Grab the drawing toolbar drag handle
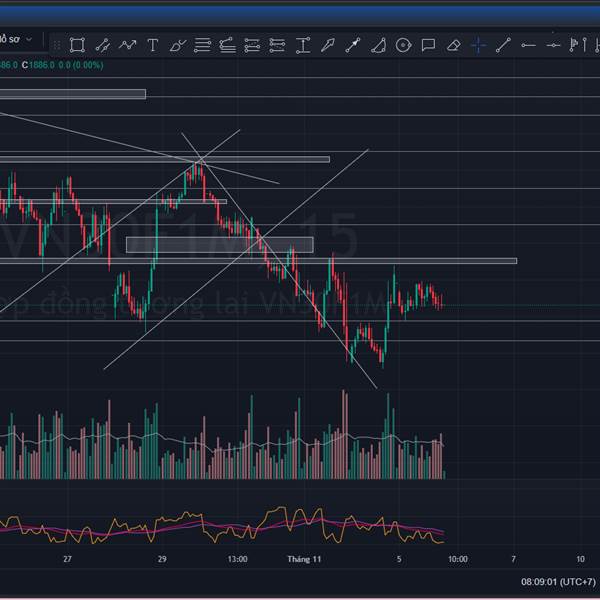600x600 pixels. pos(57,46)
